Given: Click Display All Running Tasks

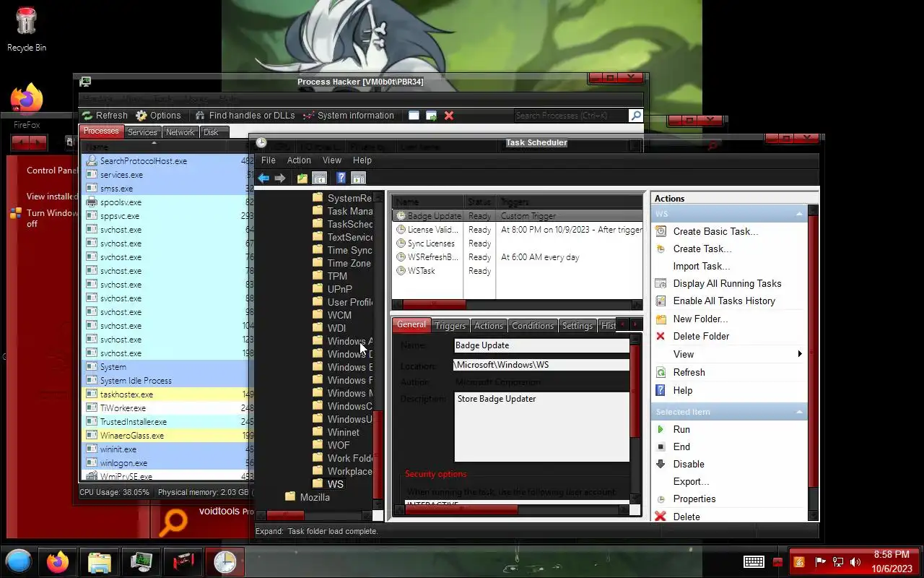Looking at the screenshot, I should (727, 284).
